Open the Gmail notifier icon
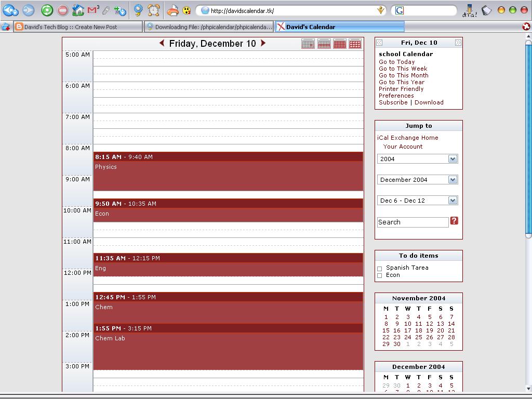The image size is (532, 399). pyautogui.click(x=93, y=10)
